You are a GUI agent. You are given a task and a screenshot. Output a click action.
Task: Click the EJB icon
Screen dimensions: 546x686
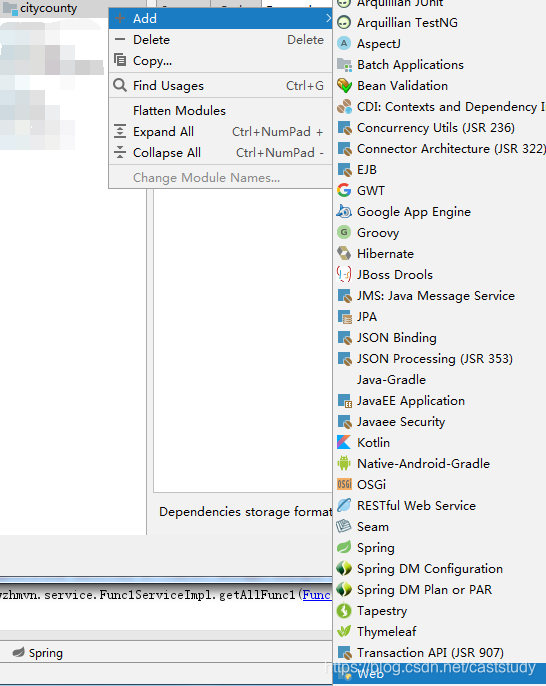pos(344,170)
